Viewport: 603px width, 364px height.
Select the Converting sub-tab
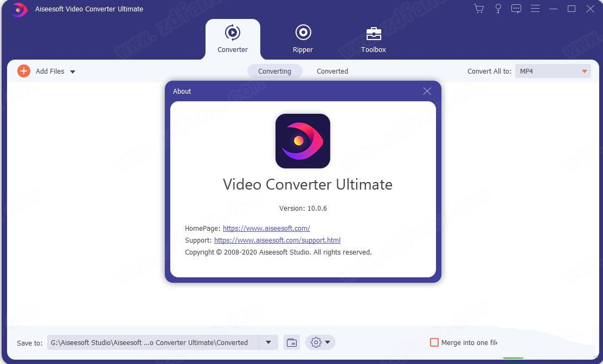click(x=274, y=71)
